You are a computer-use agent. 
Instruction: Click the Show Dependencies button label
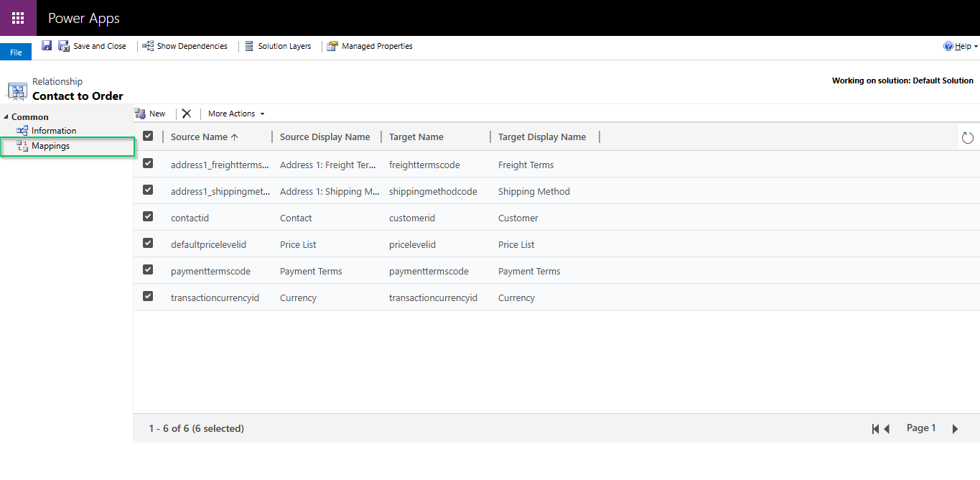(x=192, y=46)
